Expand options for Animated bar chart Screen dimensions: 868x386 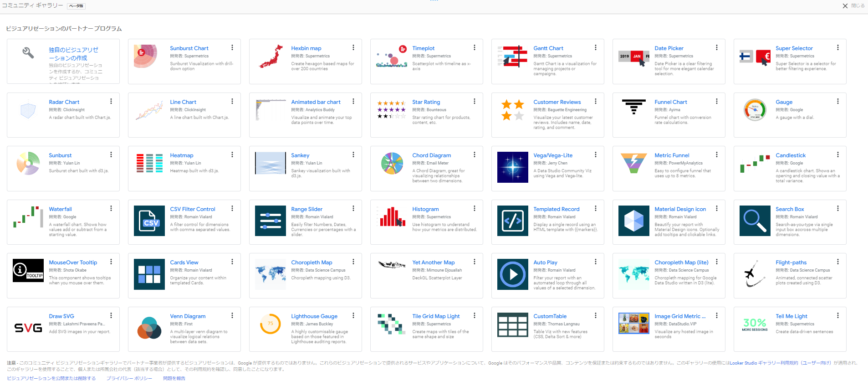[353, 102]
